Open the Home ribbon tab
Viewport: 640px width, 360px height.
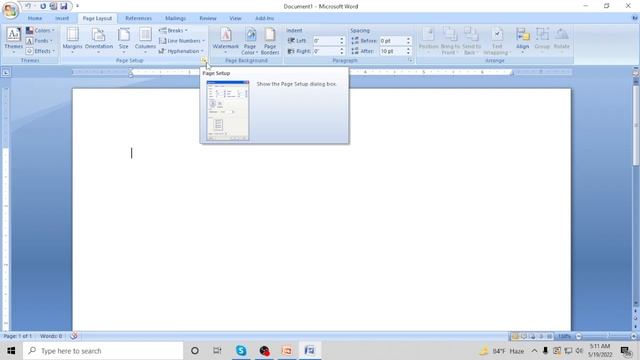point(35,18)
